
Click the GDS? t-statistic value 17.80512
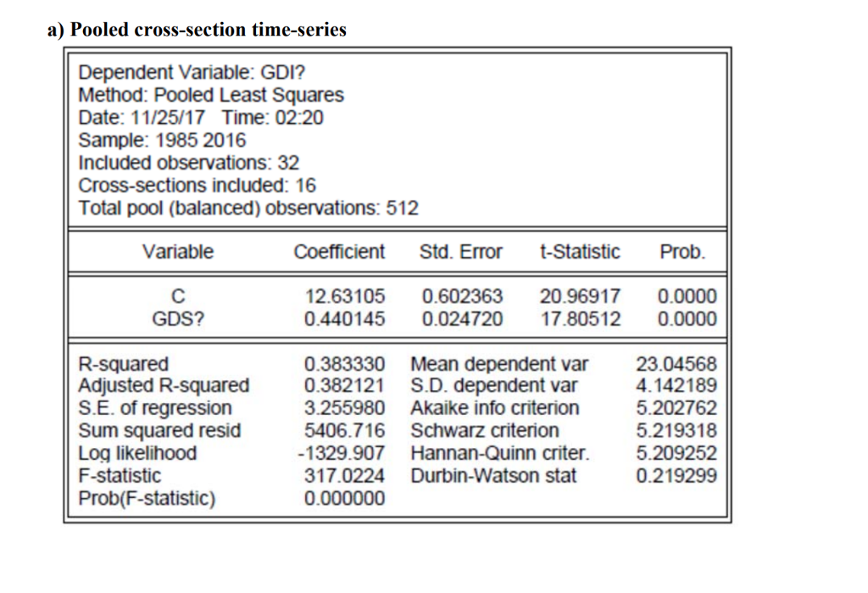click(580, 319)
